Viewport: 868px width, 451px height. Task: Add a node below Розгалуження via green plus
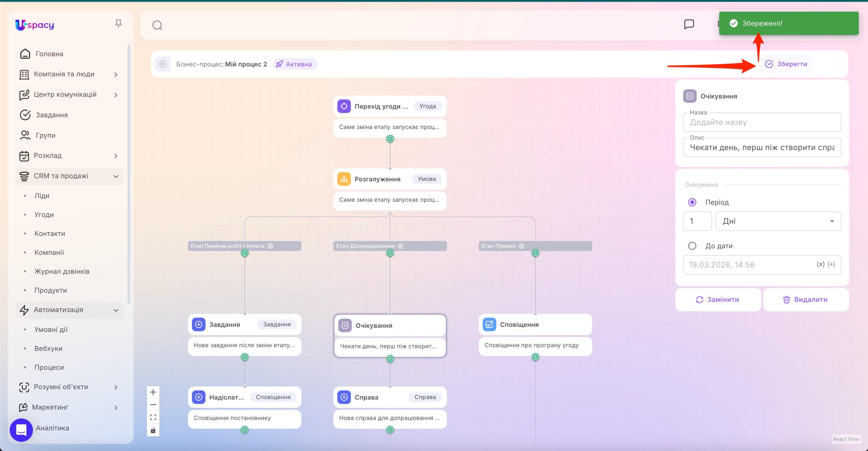click(x=390, y=253)
